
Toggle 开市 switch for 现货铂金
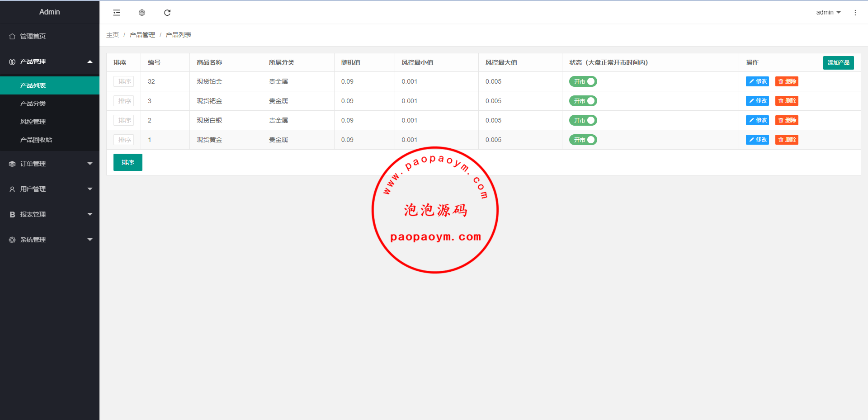coord(583,81)
